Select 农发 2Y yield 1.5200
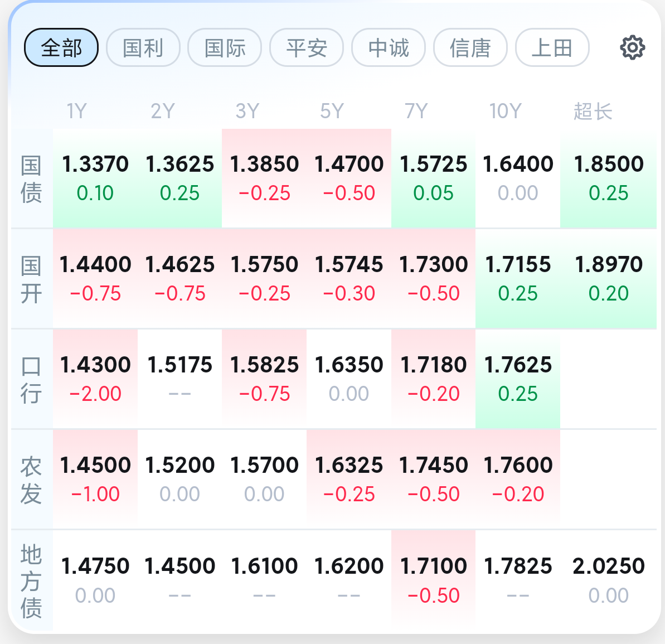Viewport: 665px width, 644px height. (x=180, y=480)
